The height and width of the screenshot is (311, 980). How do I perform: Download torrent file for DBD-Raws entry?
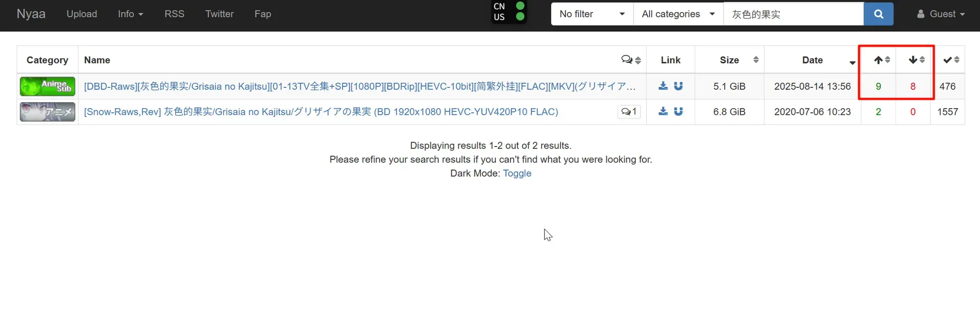click(x=663, y=86)
